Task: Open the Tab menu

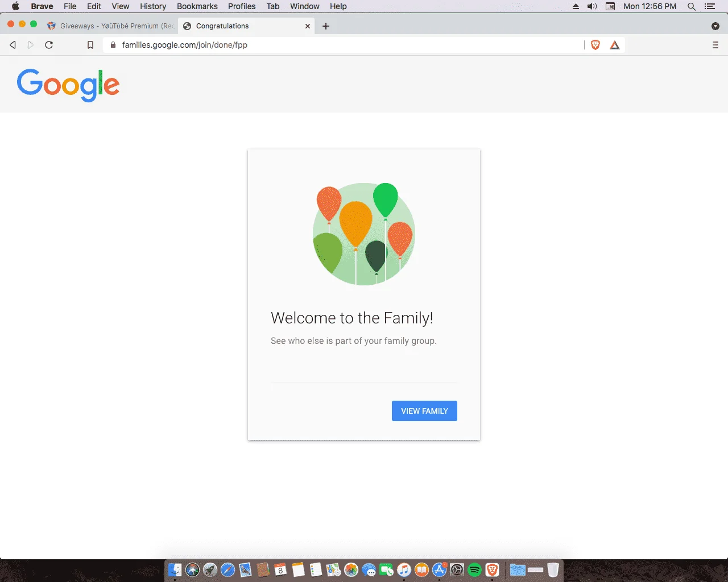Action: [273, 6]
